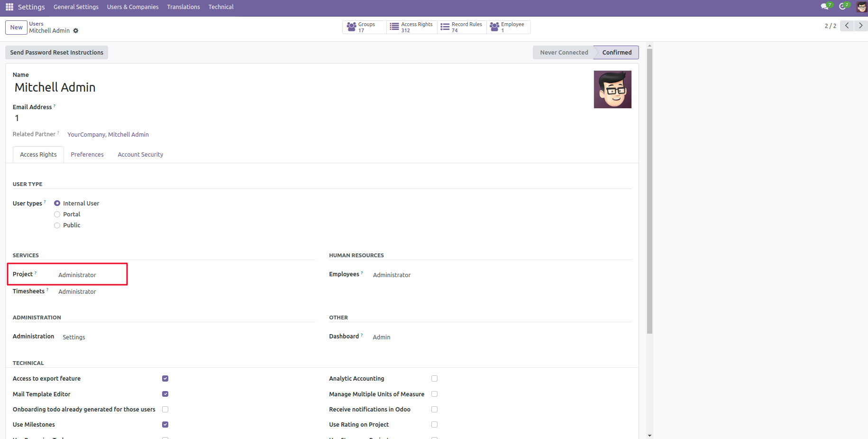This screenshot has width=868, height=439.
Task: Open the apps grid home menu
Action: (x=9, y=7)
